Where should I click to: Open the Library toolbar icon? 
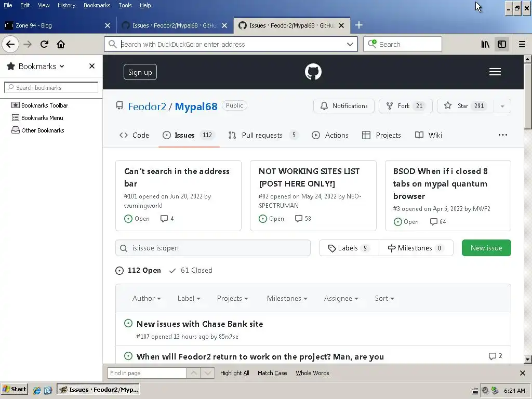(485, 44)
